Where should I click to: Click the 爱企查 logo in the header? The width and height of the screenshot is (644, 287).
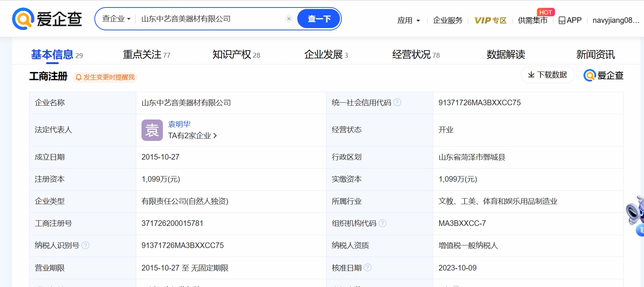click(47, 19)
